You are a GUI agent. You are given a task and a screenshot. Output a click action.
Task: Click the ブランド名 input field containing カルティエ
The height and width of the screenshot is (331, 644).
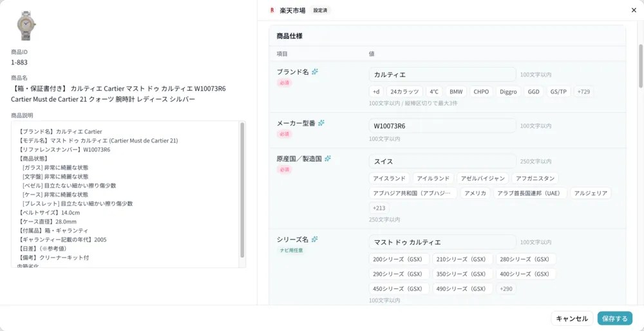coord(442,74)
